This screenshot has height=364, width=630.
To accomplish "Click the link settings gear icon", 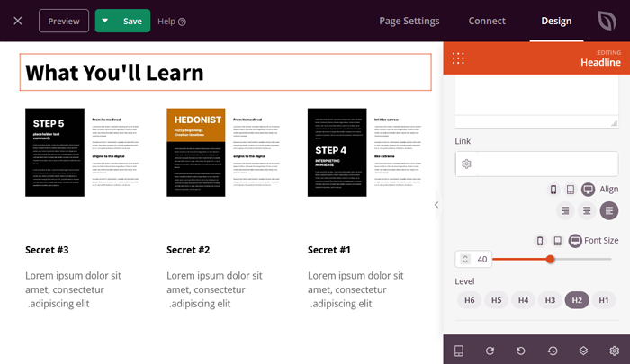I will [x=466, y=164].
